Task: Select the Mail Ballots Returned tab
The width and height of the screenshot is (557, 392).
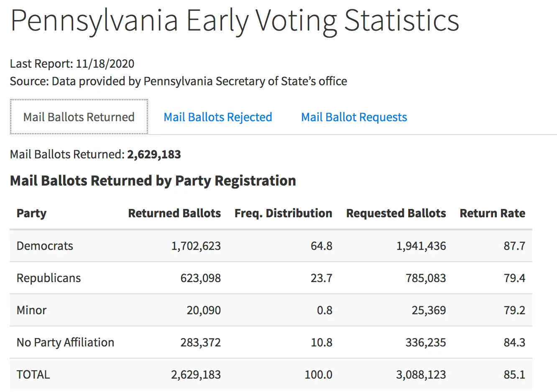Action: point(79,117)
